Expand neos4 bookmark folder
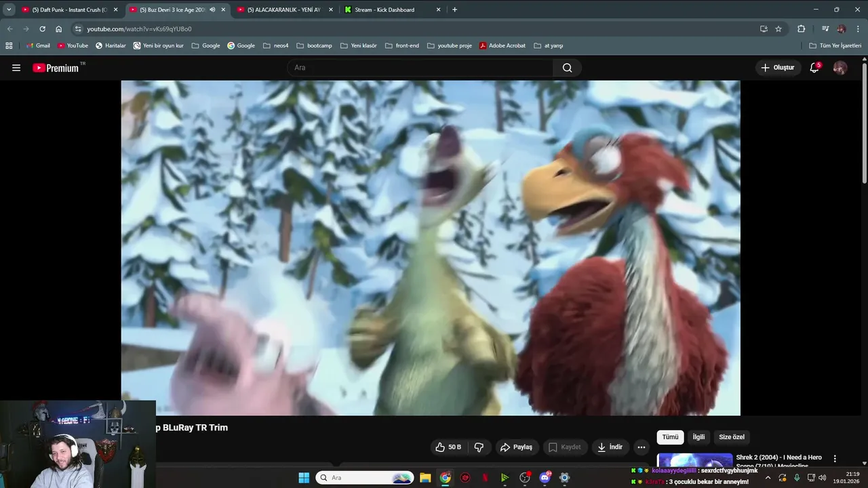 [x=275, y=45]
